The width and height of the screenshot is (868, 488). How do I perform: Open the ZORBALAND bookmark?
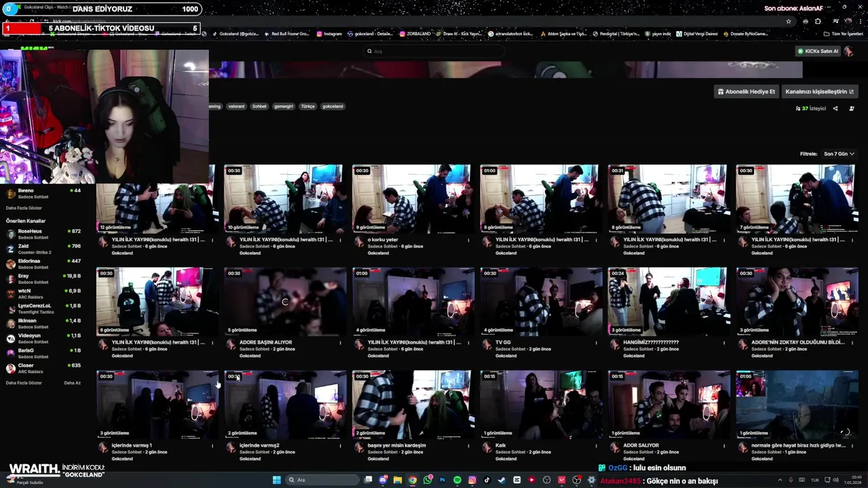point(414,34)
